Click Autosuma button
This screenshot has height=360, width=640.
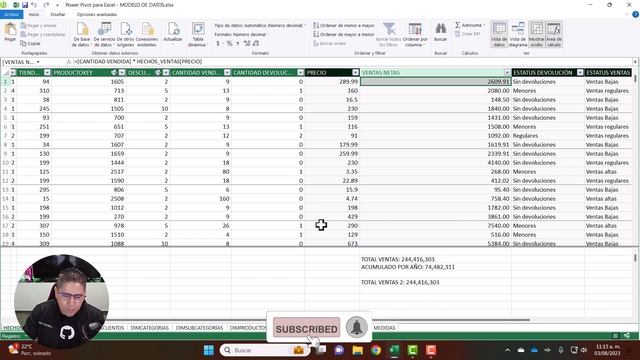468,25
